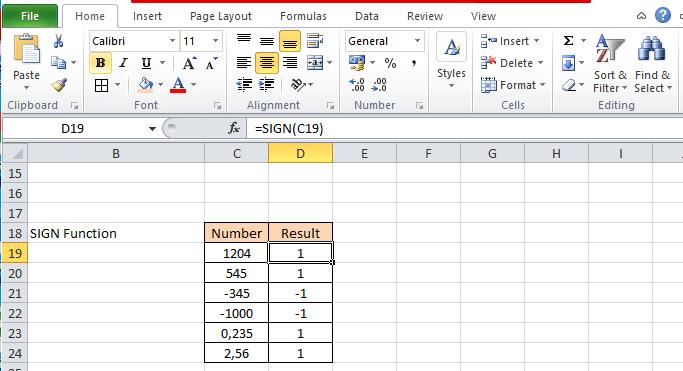Apply the Fill Color bucket

point(145,85)
